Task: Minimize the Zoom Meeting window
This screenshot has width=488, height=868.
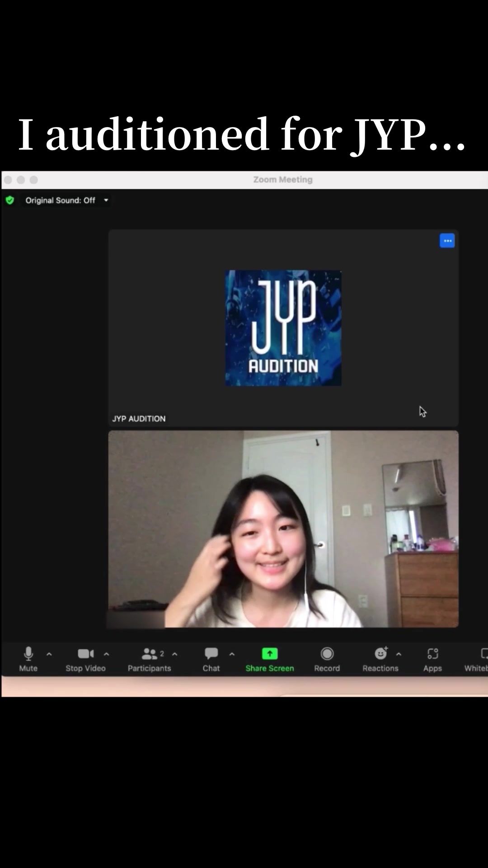Action: coord(21,180)
